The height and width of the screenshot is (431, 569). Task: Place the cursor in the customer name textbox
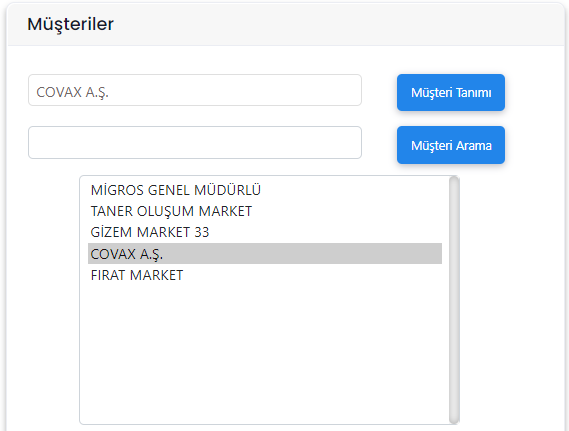tap(195, 90)
